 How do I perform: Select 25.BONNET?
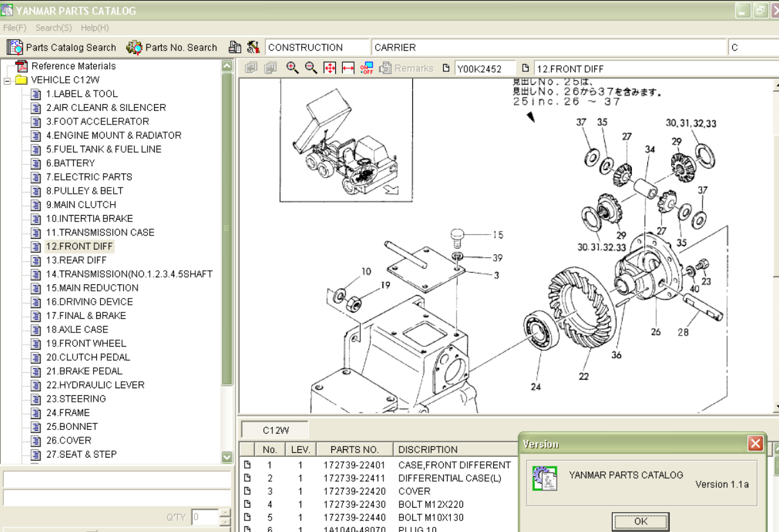72,427
